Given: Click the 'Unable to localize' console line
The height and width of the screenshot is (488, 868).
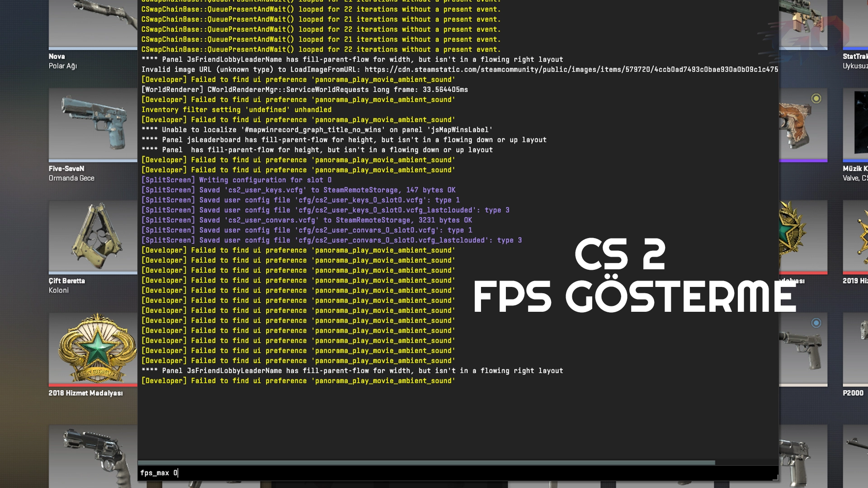Looking at the screenshot, I should click(x=317, y=130).
